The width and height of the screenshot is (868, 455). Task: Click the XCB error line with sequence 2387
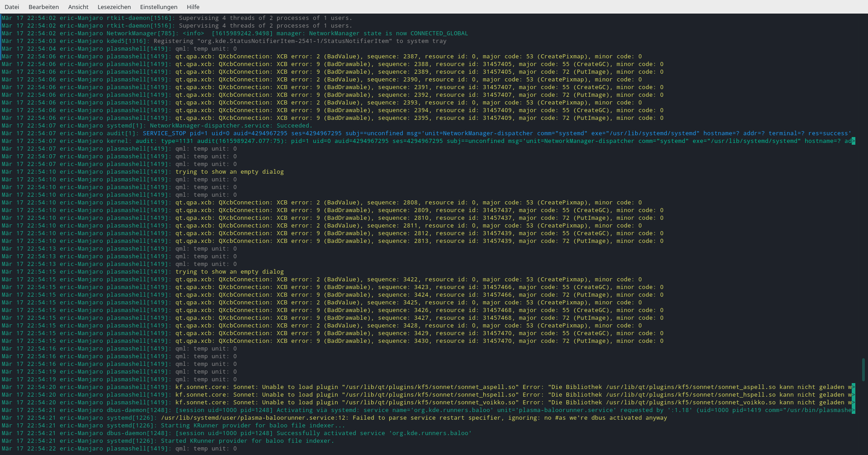322,57
